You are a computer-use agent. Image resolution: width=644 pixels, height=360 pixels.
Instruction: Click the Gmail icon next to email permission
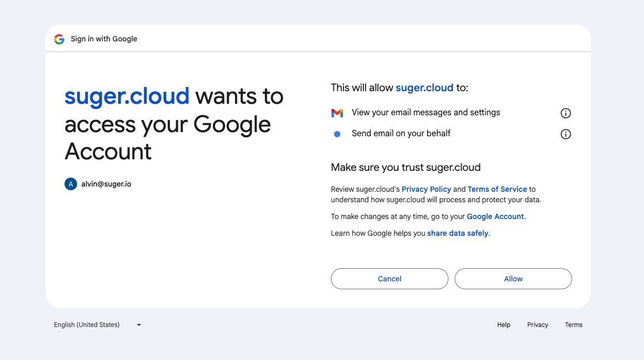pyautogui.click(x=337, y=112)
